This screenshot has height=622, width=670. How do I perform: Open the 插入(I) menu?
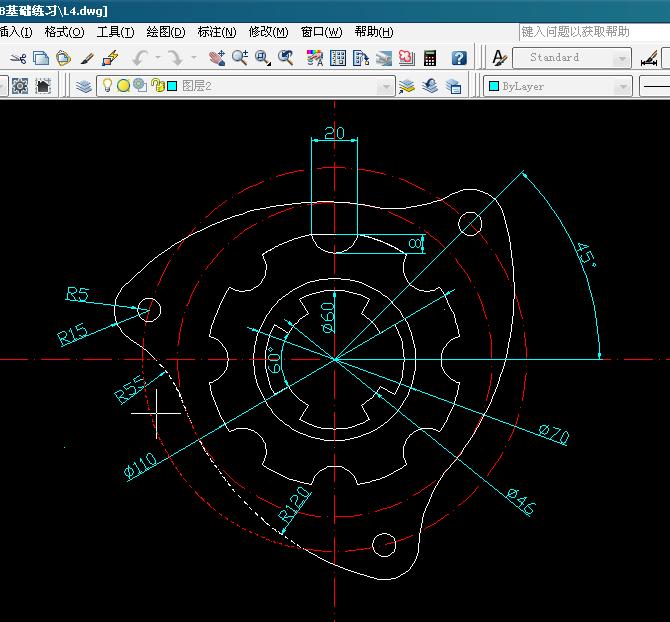[15, 32]
